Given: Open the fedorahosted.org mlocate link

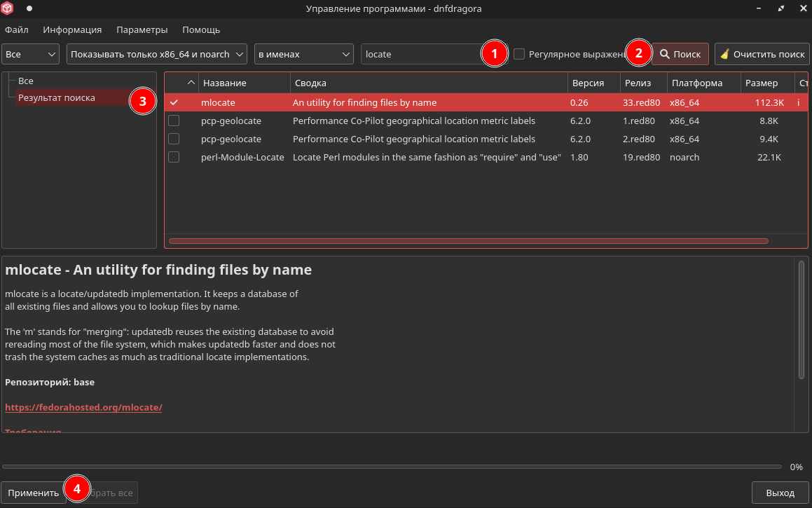Looking at the screenshot, I should (x=83, y=407).
